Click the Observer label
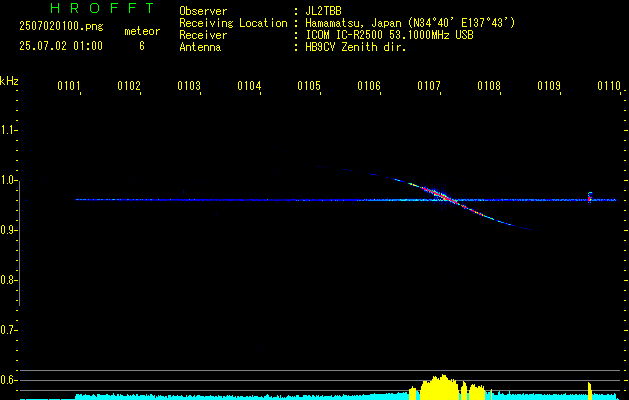Viewport: 629px width, 400px height. tap(203, 11)
